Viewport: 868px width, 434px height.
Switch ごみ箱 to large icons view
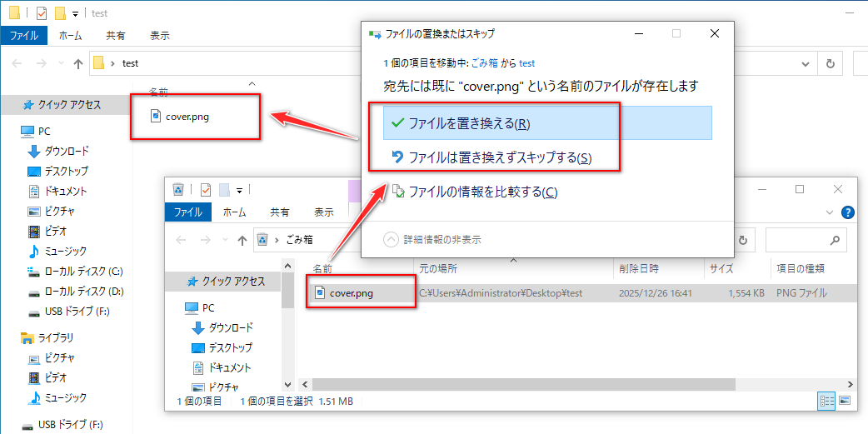pyautogui.click(x=845, y=401)
